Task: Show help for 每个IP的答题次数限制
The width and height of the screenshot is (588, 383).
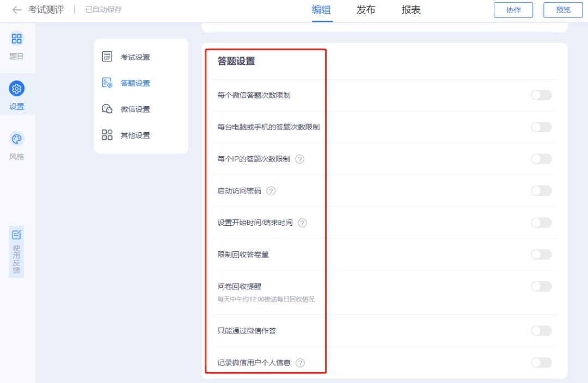Action: [299, 159]
